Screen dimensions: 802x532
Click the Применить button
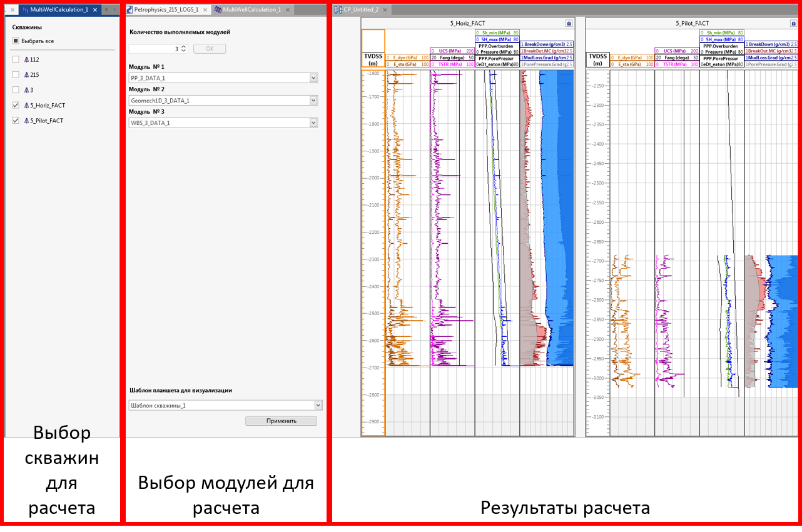coord(281,421)
